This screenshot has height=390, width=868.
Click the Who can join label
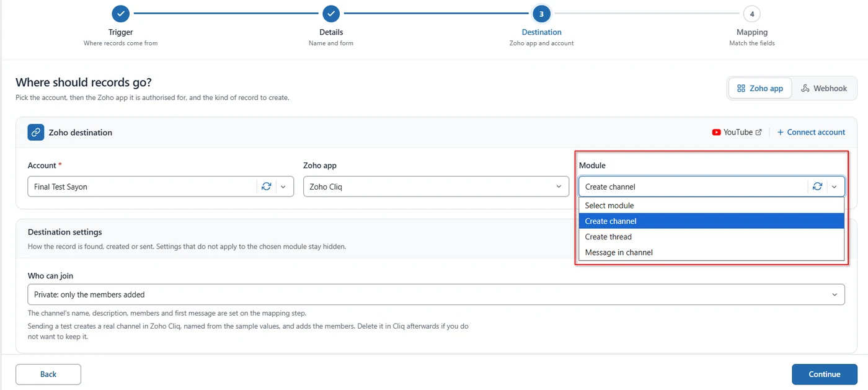tap(51, 275)
